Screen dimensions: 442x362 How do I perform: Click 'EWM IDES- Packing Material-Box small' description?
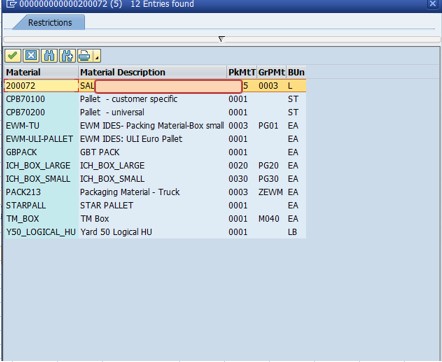point(152,126)
